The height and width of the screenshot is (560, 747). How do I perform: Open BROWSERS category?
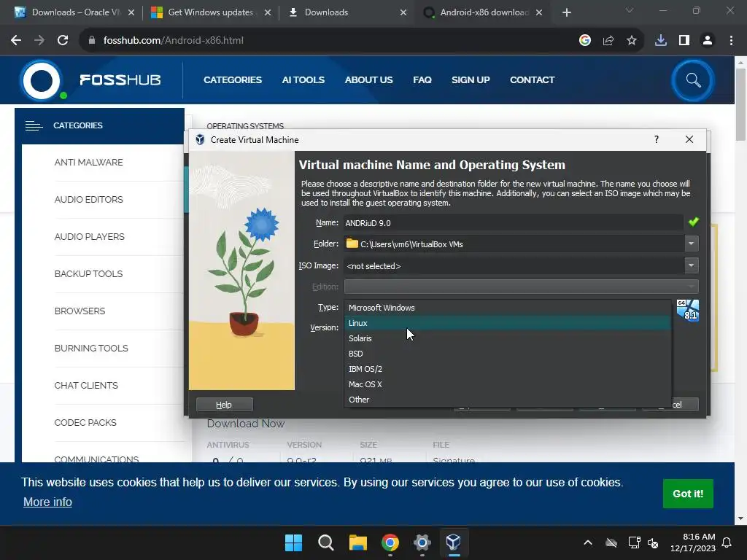point(80,311)
